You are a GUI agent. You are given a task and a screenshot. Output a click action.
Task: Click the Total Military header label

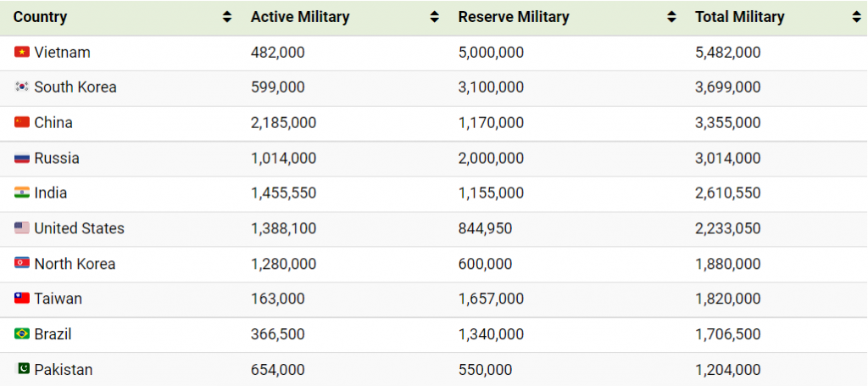739,17
